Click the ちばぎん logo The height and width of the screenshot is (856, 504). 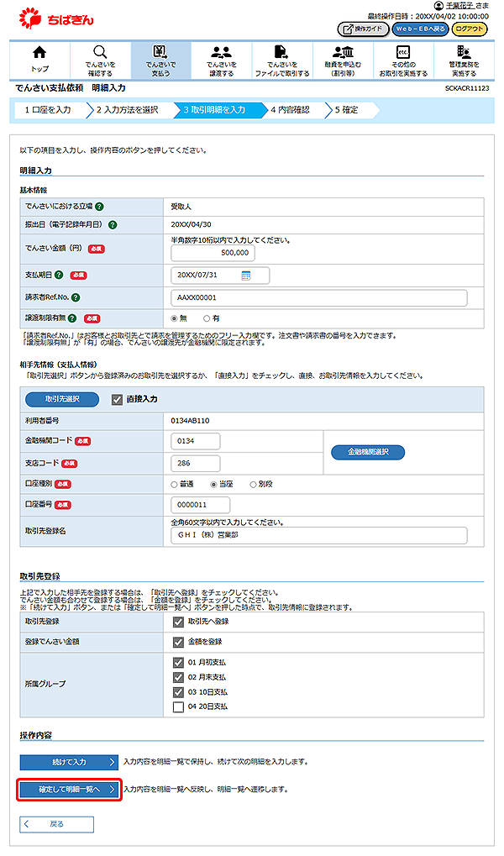click(52, 16)
